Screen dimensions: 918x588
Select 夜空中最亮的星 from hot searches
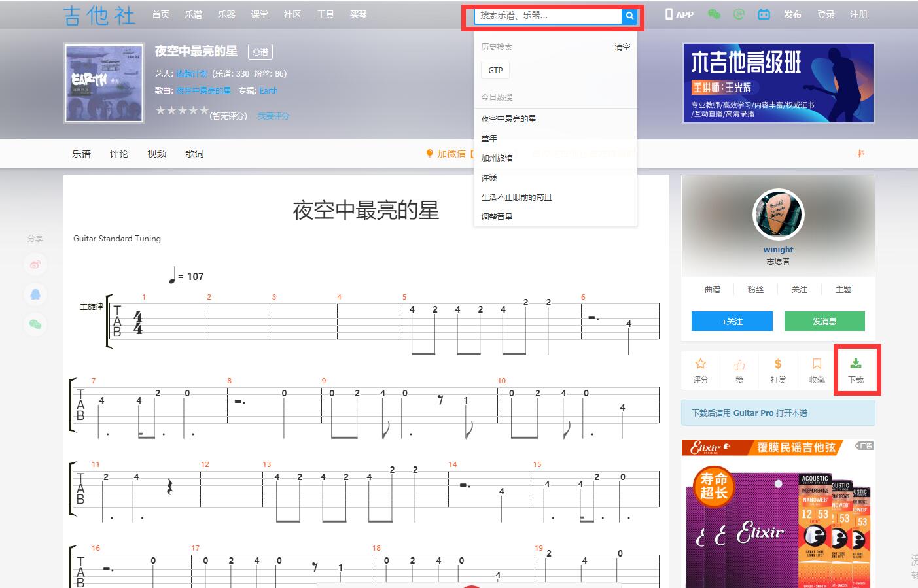coord(510,119)
